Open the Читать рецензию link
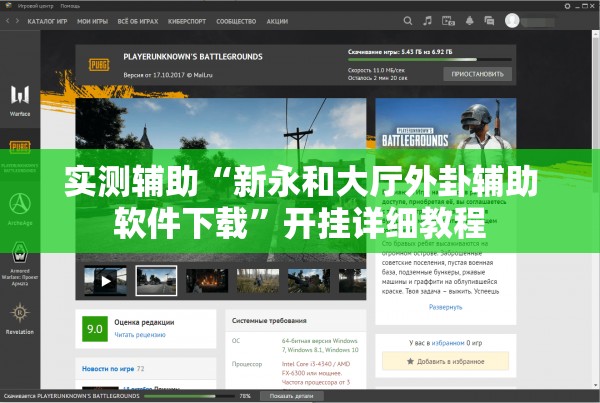This screenshot has height=403, width=600. pos(140,335)
